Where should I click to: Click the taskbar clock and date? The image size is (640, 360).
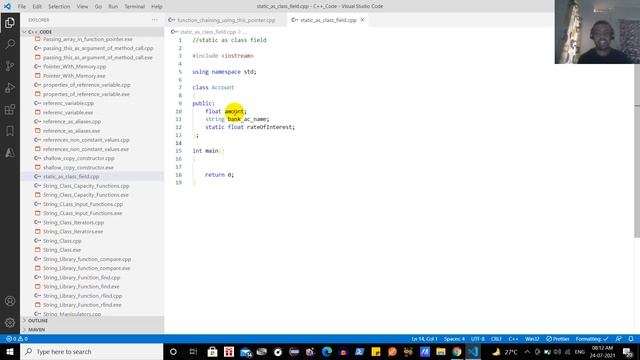(602, 351)
